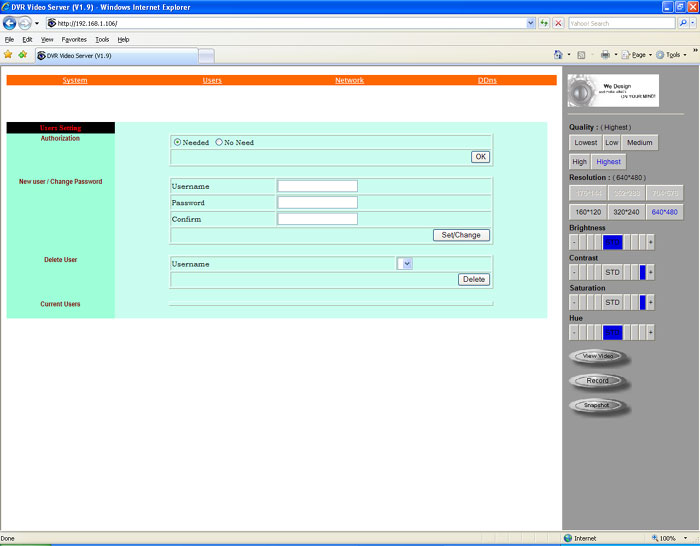
Task: Click the Stop loading icon
Action: (x=558, y=22)
